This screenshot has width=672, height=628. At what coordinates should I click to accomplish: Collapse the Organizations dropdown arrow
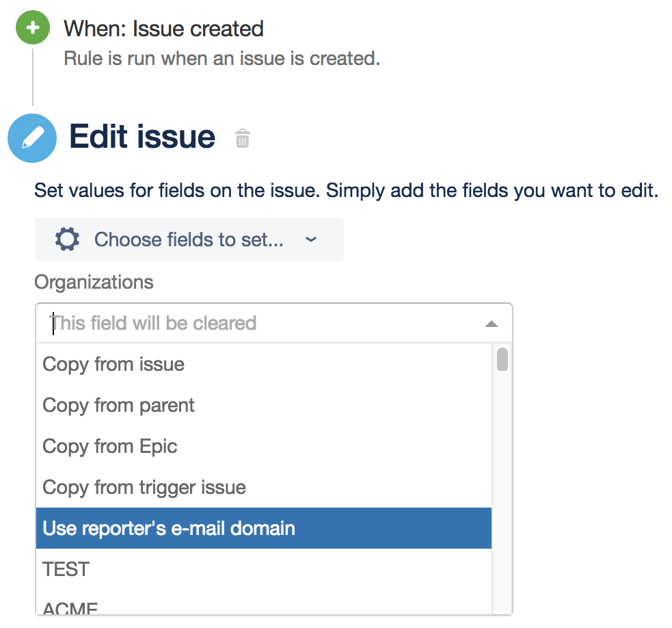coord(491,324)
